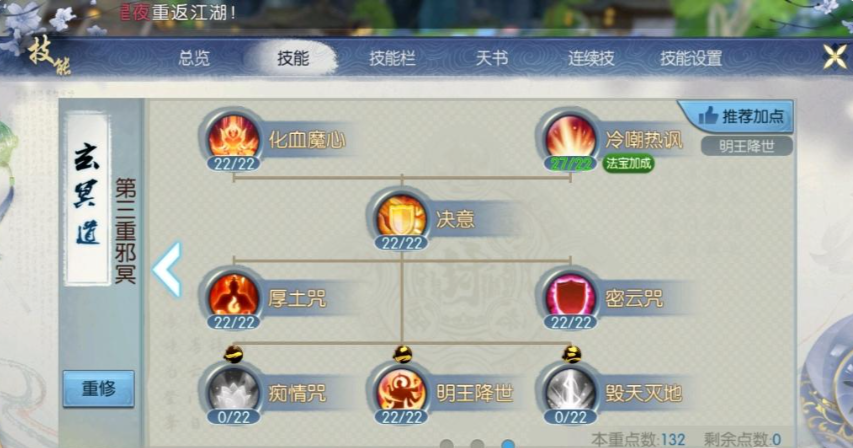
Task: Select the third page indicator dot
Action: 508,444
